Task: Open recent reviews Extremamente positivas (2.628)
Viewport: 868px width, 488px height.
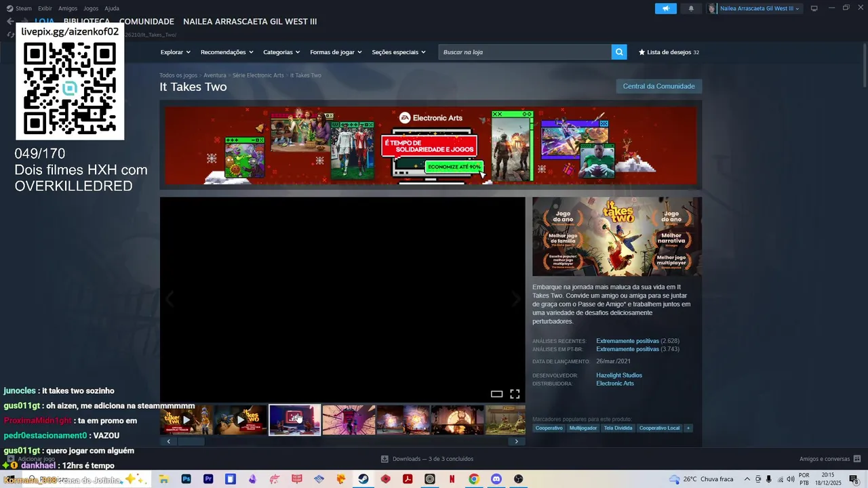Action: [x=637, y=341]
